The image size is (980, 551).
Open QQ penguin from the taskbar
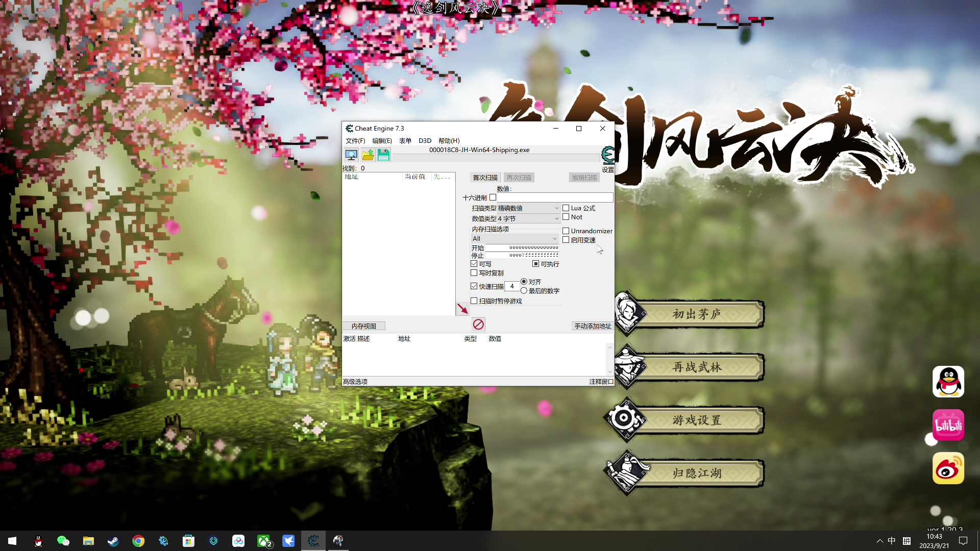pyautogui.click(x=38, y=541)
